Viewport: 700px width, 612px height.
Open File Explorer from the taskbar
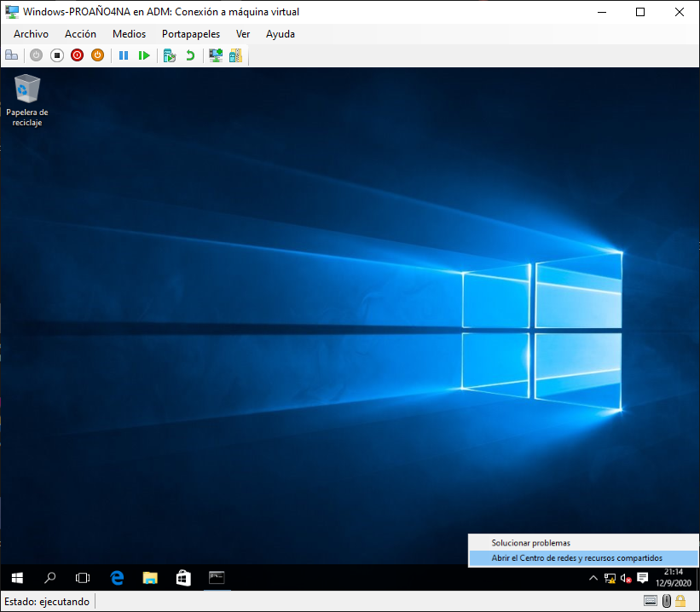point(150,578)
